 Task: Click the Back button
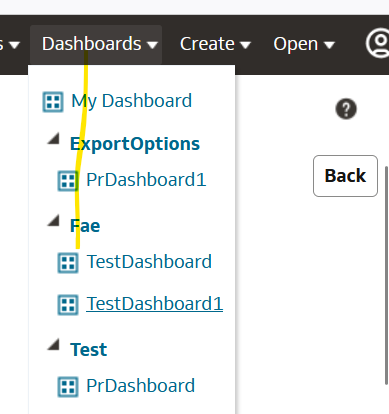click(345, 176)
